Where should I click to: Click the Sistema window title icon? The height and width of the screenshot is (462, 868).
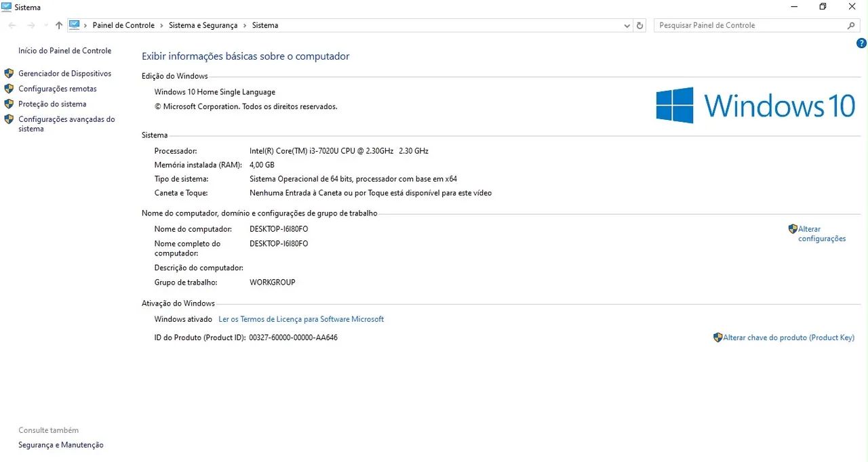pos(6,7)
